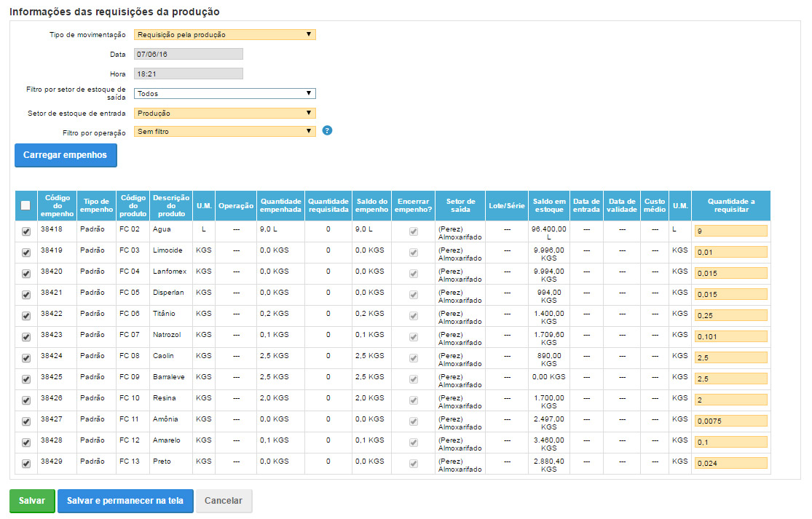The height and width of the screenshot is (519, 812).
Task: Open the Setor de estoque de entrada dropdown
Action: (224, 113)
